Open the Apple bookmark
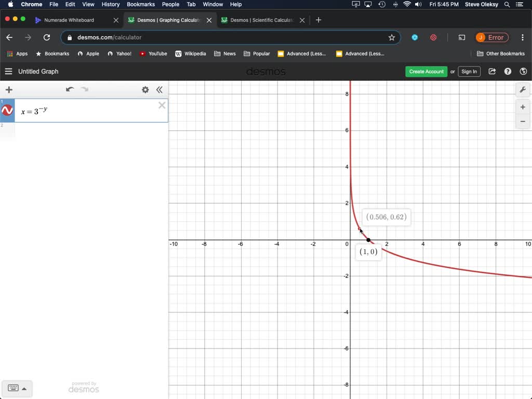The width and height of the screenshot is (532, 399). tap(88, 54)
